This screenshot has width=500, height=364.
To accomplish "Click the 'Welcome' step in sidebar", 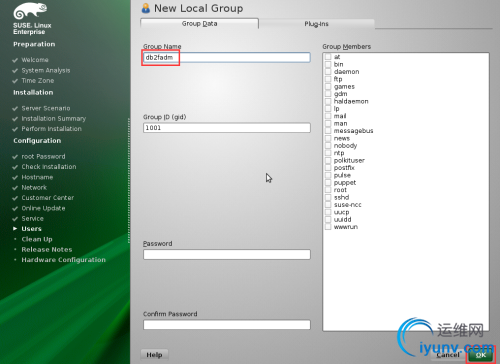I will pyautogui.click(x=35, y=60).
